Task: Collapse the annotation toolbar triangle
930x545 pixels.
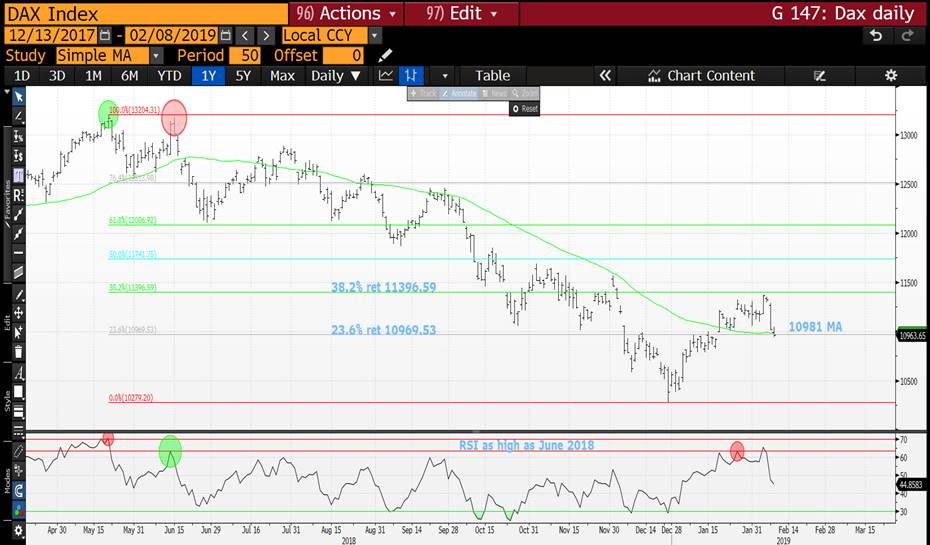Action: click(7, 93)
